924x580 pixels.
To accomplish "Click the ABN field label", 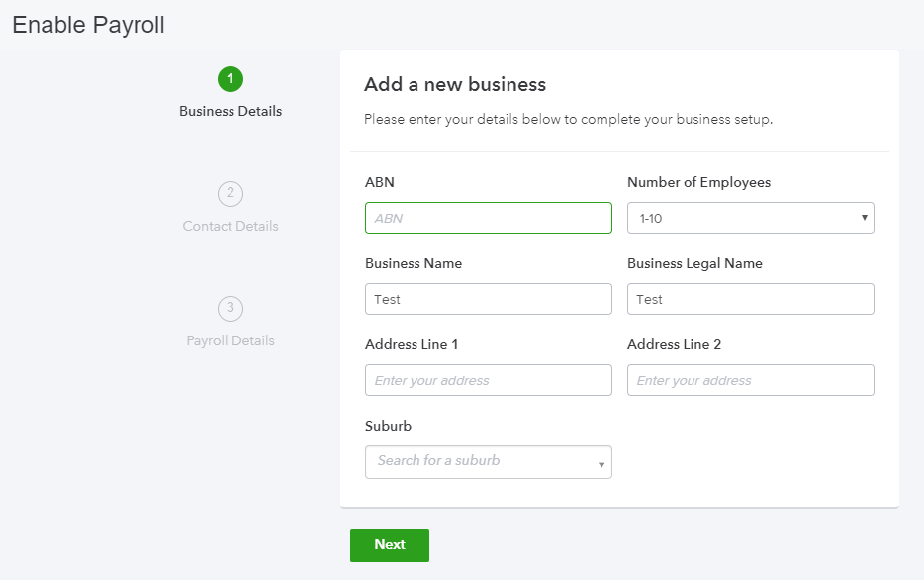I will point(380,182).
